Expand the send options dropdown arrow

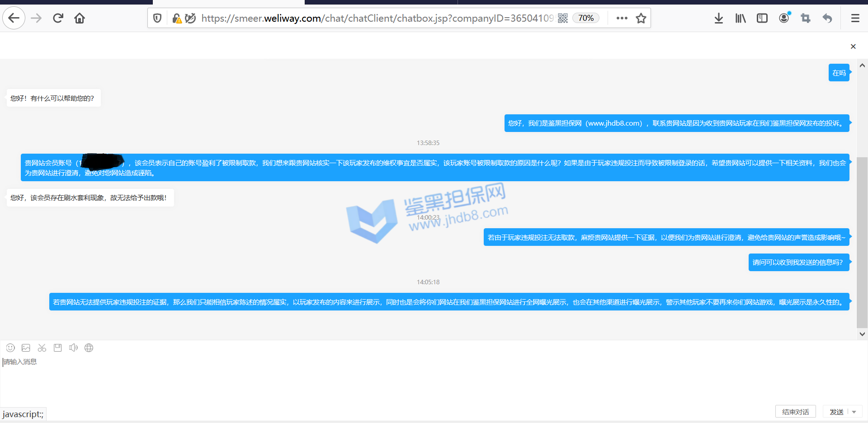click(x=854, y=412)
